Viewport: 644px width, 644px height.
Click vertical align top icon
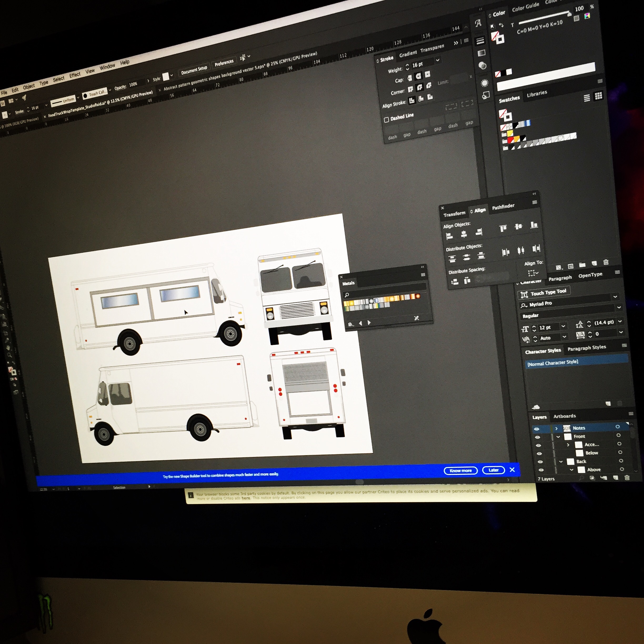point(503,228)
